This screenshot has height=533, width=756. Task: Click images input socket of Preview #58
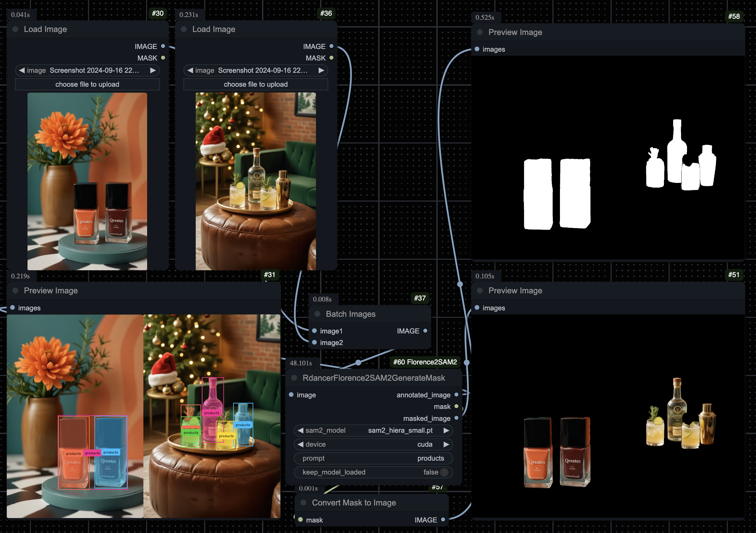(x=477, y=49)
